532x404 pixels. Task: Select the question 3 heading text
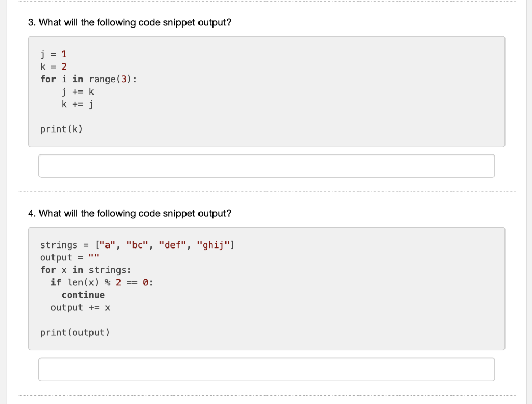pyautogui.click(x=129, y=22)
